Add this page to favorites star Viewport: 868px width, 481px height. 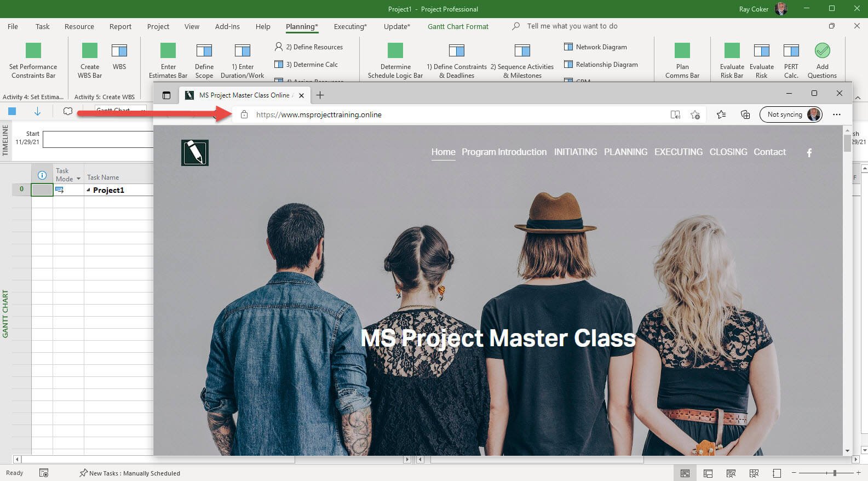click(695, 114)
